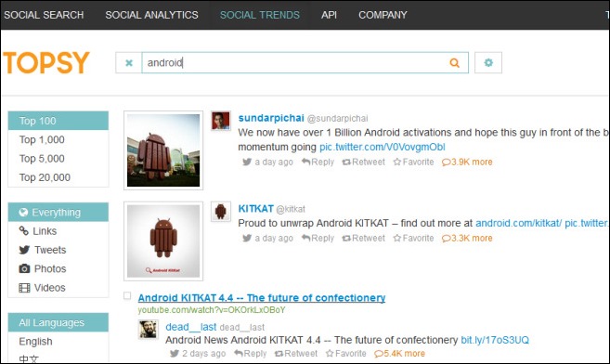Open dead__last username link
Image resolution: width=610 pixels, height=364 pixels.
190,327
